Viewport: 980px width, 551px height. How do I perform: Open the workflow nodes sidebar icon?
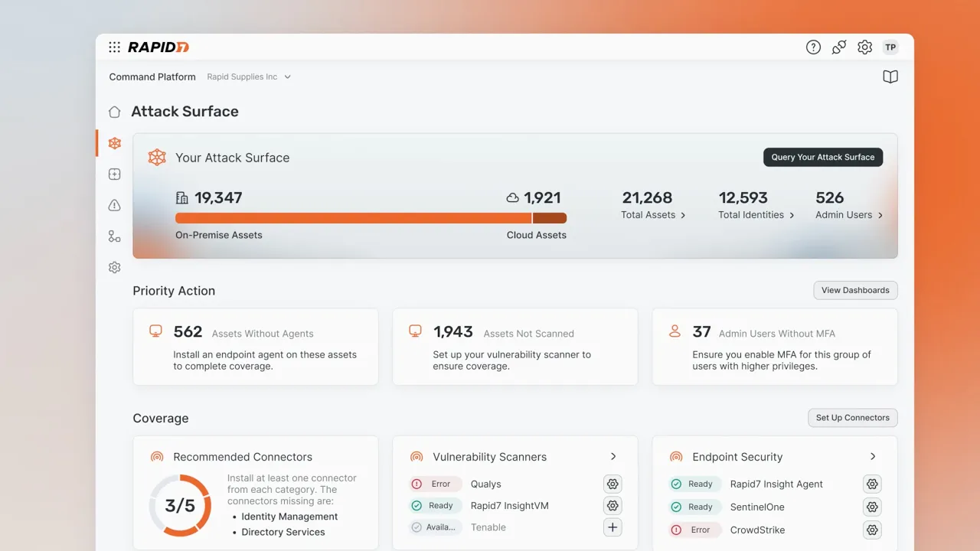114,236
